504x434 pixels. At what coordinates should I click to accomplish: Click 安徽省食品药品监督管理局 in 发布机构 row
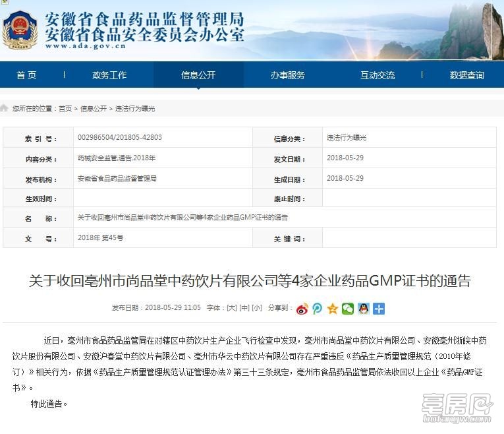(117, 178)
